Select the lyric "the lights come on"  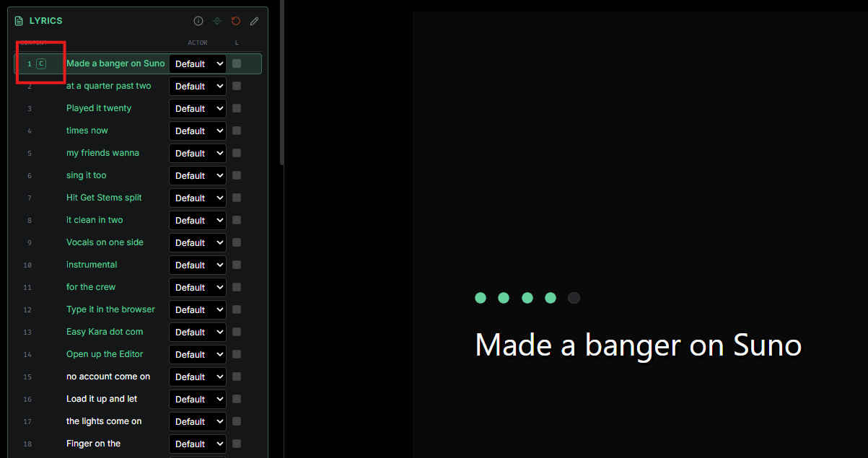(104, 421)
